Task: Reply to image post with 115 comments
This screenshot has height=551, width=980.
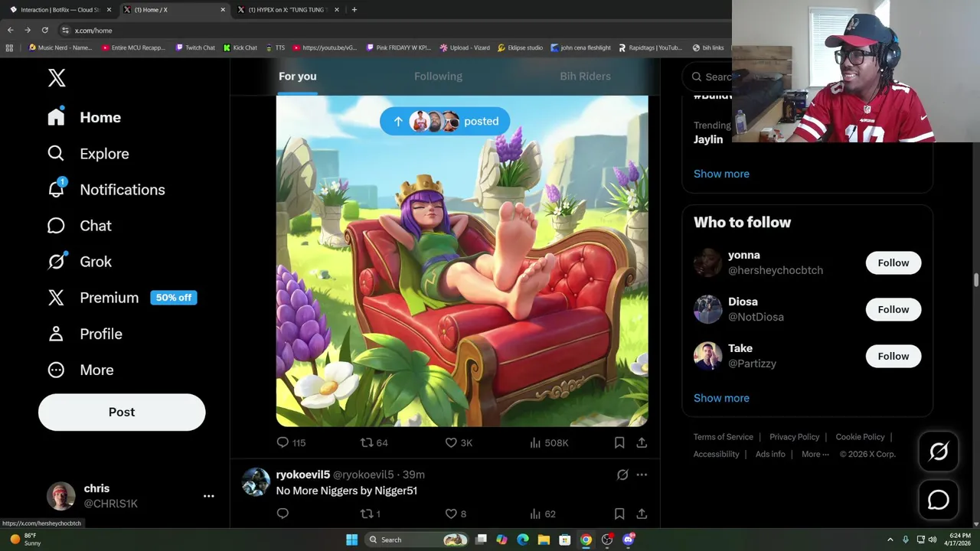Action: click(290, 442)
